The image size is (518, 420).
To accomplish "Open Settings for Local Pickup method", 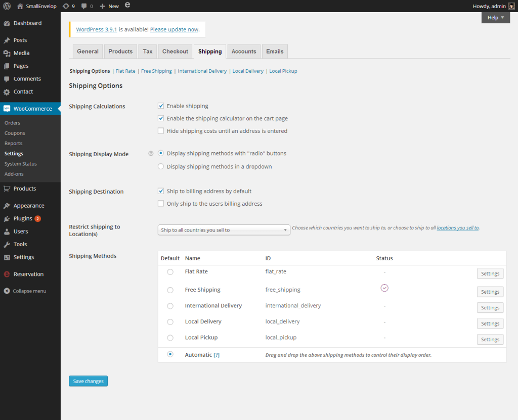I will [x=490, y=340].
